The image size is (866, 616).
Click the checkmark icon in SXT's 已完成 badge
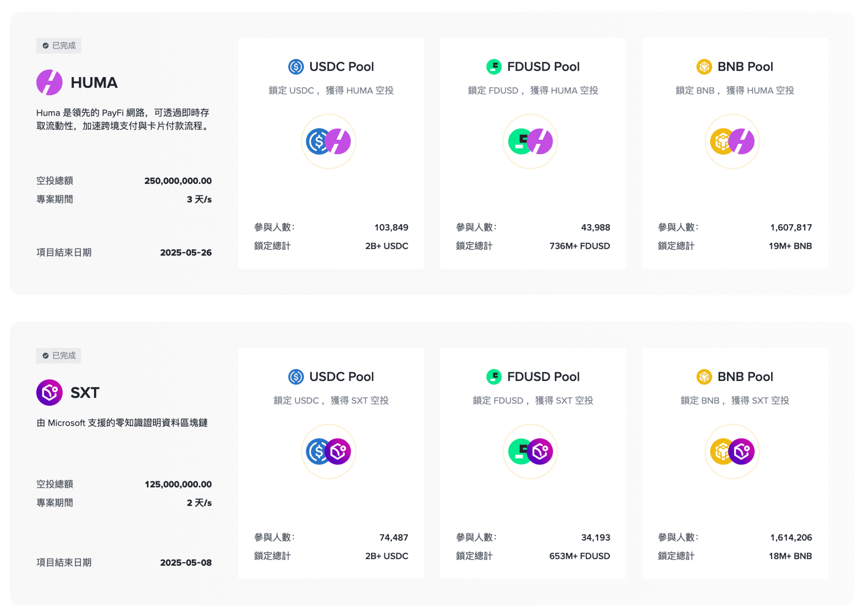pos(45,355)
